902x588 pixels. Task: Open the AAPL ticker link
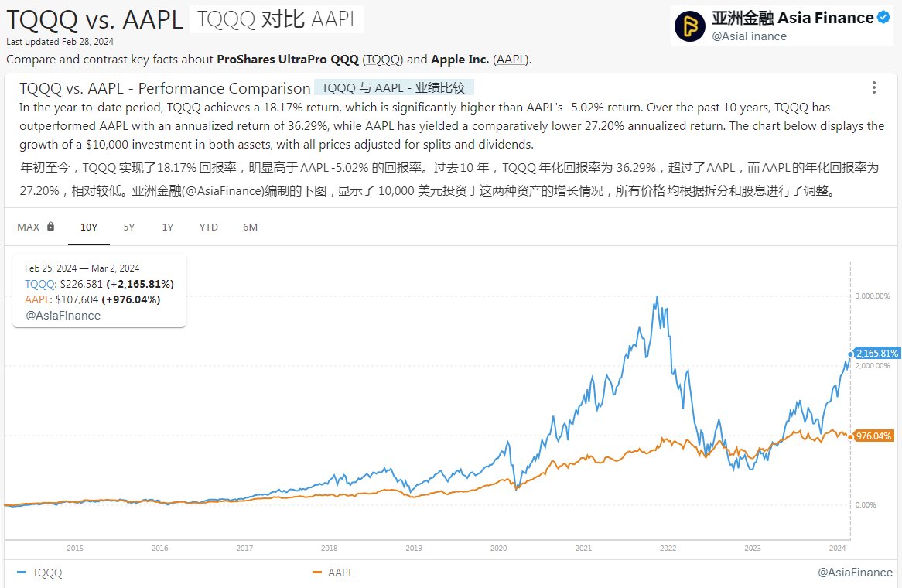point(510,60)
